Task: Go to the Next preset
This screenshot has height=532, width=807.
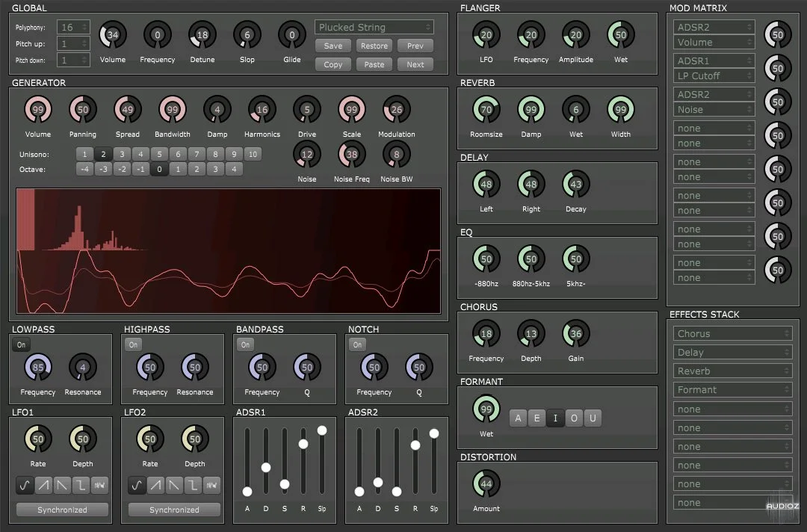Action: [415, 64]
